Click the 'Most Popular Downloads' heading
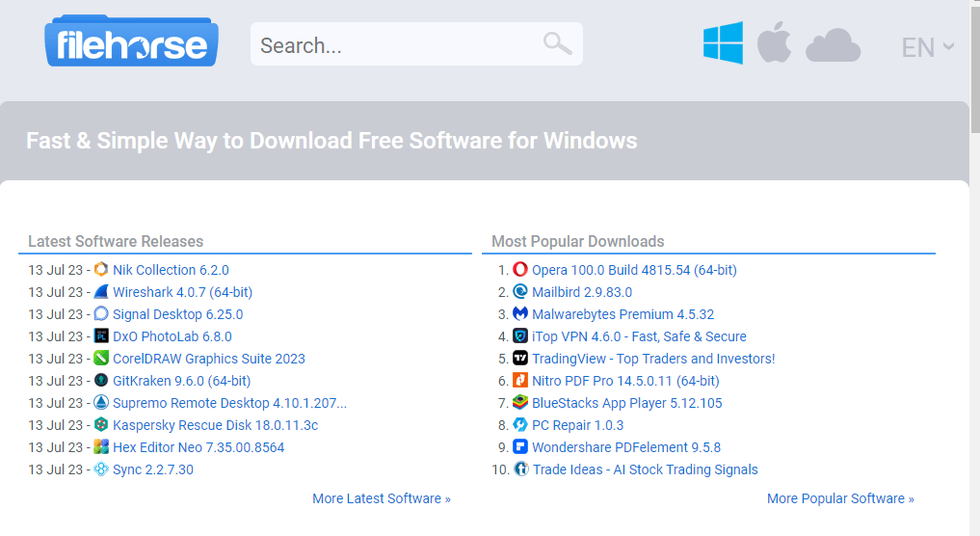This screenshot has height=536, width=980. 577,241
